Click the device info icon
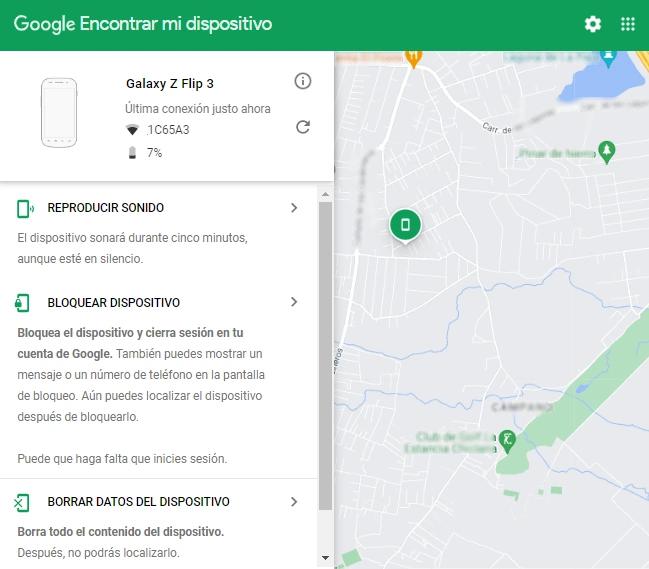The height and width of the screenshot is (569, 649). point(303,81)
